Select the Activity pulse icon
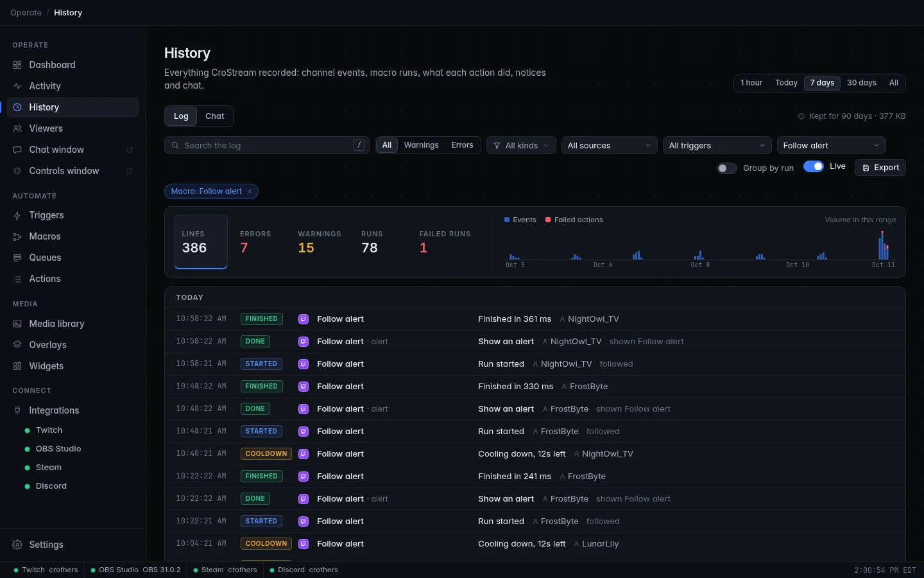 click(x=17, y=86)
